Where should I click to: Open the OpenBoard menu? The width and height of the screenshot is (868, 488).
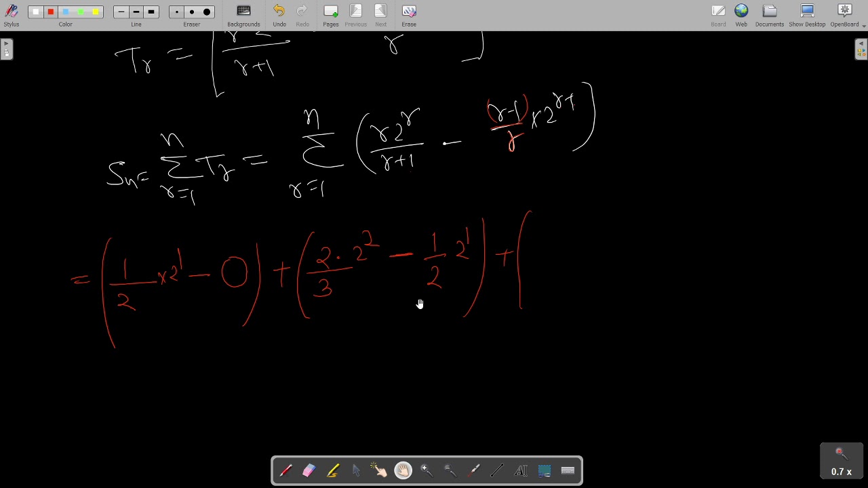[x=844, y=16]
